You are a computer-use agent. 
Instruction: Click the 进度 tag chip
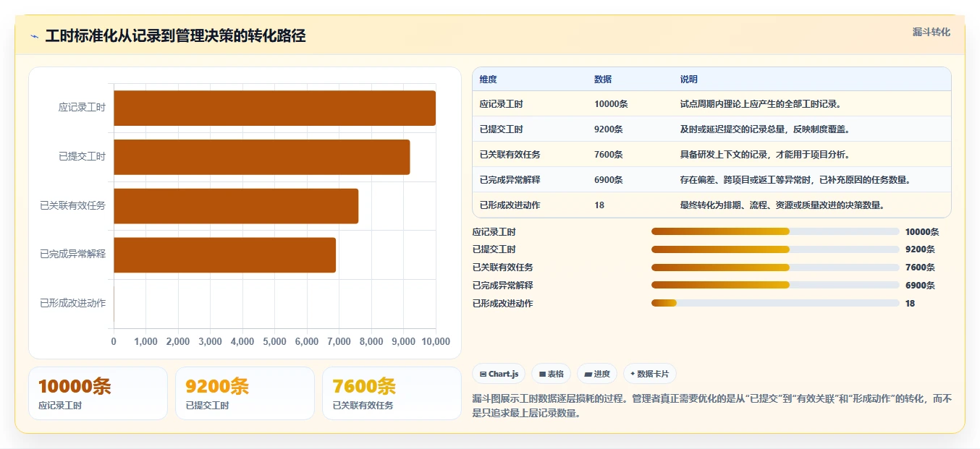(597, 374)
